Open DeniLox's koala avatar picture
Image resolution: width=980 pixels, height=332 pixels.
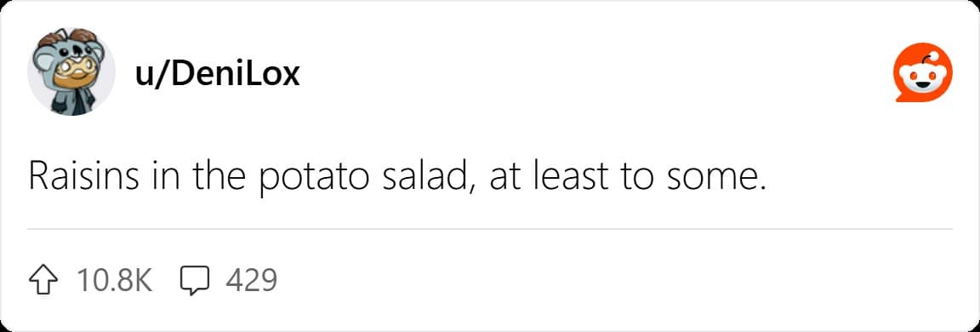[x=71, y=72]
